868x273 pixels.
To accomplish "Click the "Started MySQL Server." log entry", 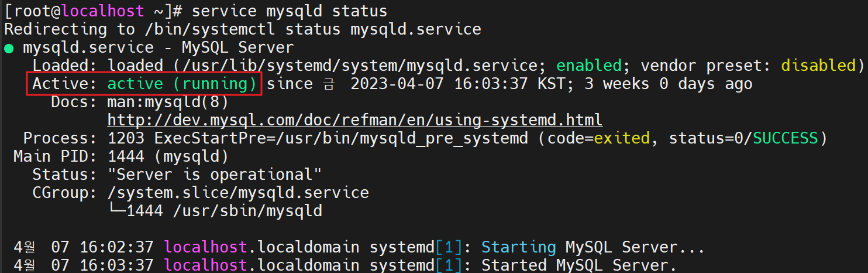I will click(x=579, y=265).
